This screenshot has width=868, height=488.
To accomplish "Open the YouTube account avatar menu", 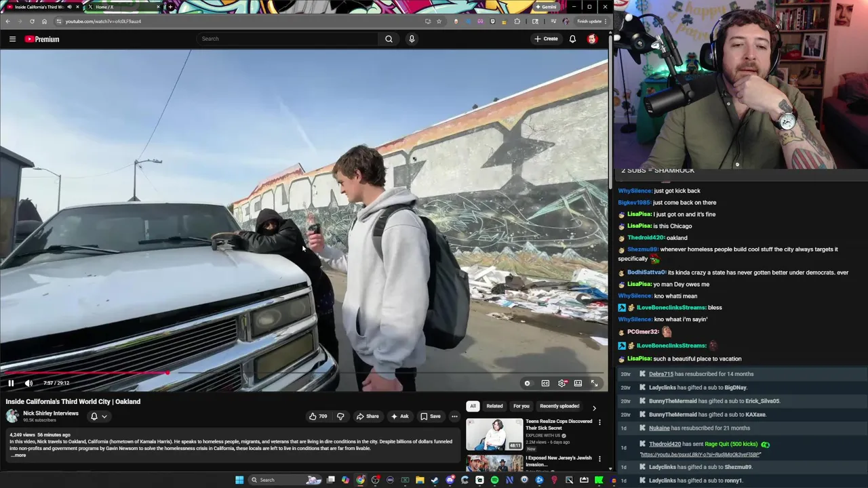I will [592, 39].
